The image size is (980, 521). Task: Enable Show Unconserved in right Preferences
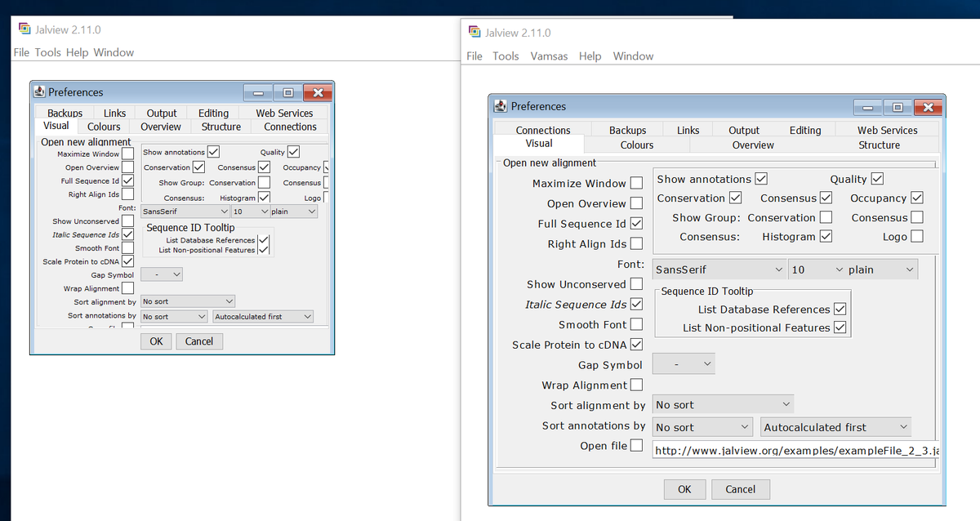pos(636,284)
